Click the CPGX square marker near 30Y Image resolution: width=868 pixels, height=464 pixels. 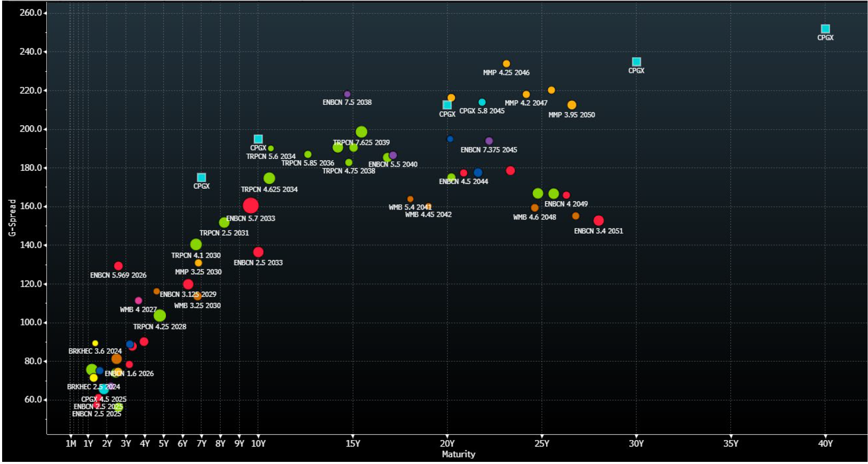[637, 61]
